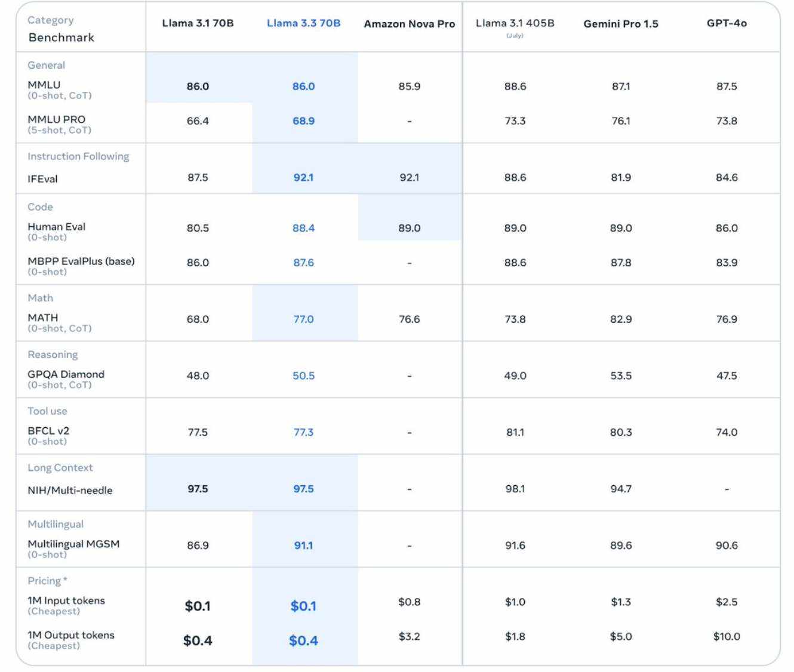Click the MBPP EvalPlus (base) label
The image size is (794, 672).
[x=81, y=261]
